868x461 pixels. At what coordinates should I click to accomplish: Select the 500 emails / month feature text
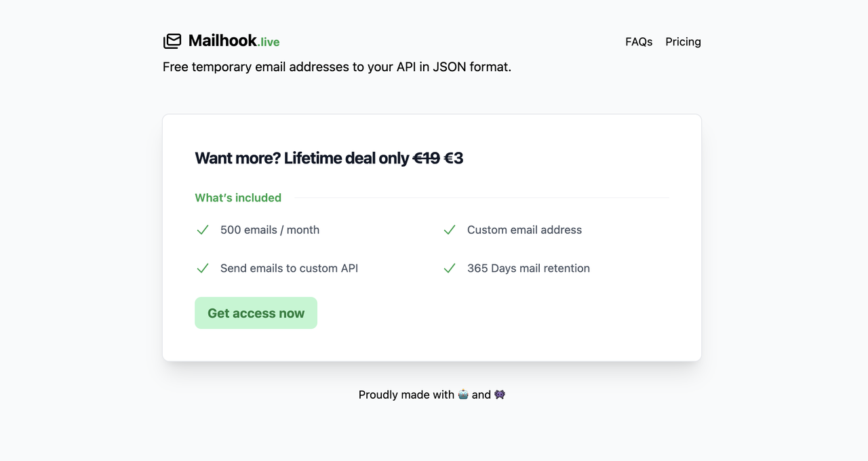[269, 230]
